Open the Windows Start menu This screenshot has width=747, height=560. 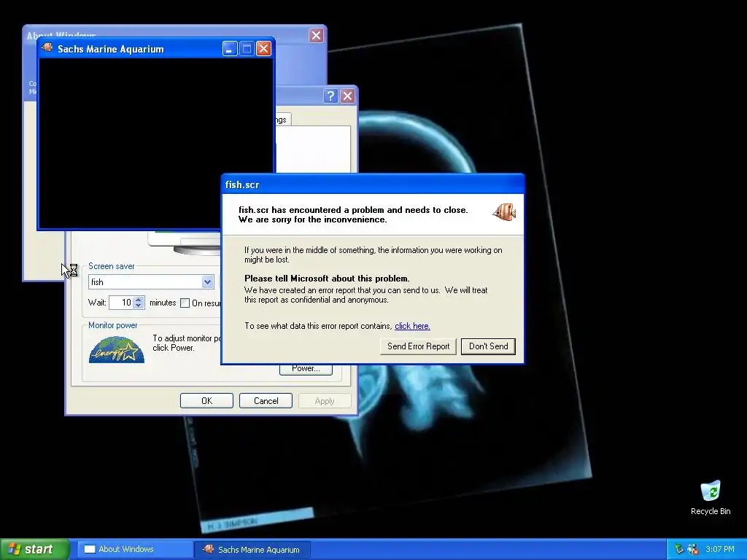35,549
